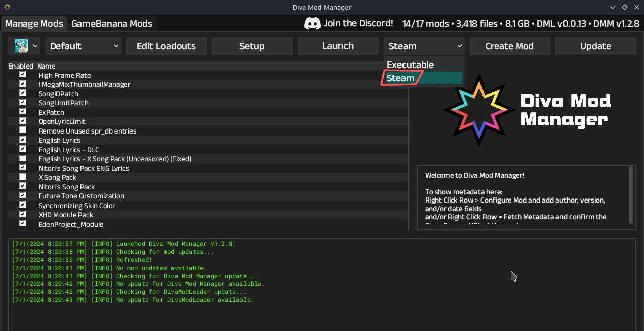Click the Diva Mod Manager star logo

pyautogui.click(x=479, y=110)
